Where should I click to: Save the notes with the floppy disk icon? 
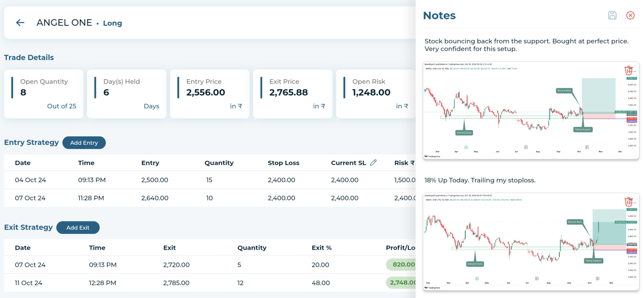click(x=612, y=15)
